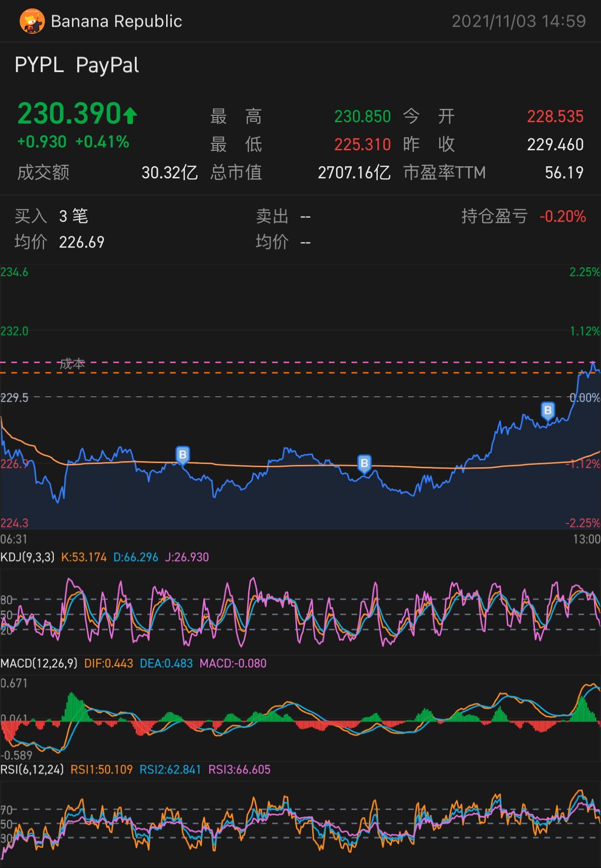Click the RSI3:66.605 value

pyautogui.click(x=239, y=770)
